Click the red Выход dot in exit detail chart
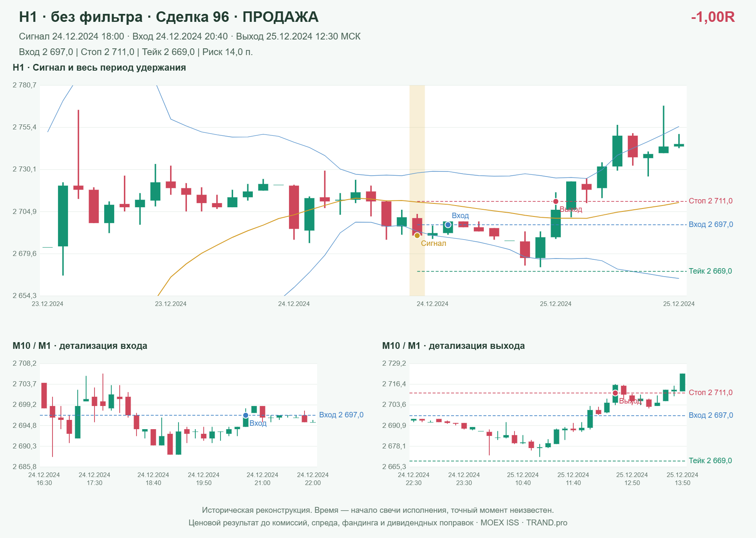The height and width of the screenshot is (538, 756). 615,393
